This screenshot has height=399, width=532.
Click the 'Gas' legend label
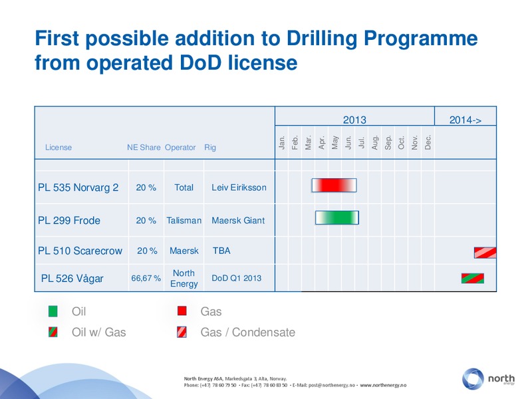coord(211,311)
